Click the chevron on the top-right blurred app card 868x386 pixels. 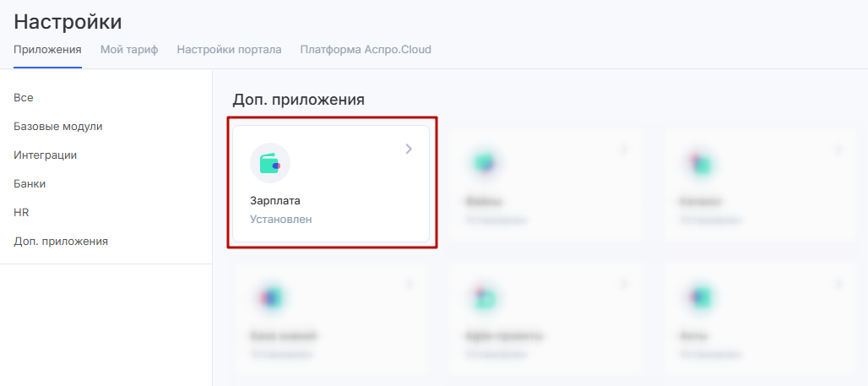point(838,150)
